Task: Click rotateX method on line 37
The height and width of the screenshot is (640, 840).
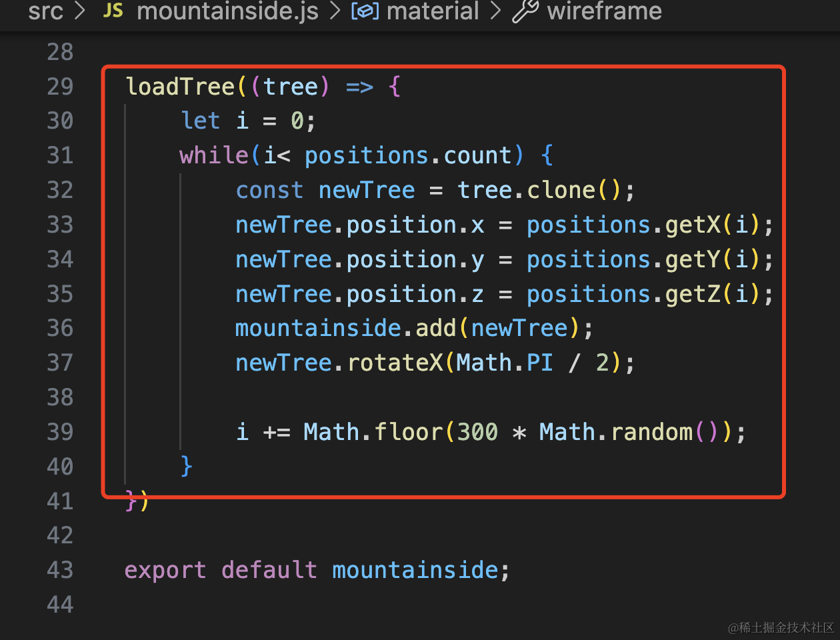Action: [x=395, y=363]
